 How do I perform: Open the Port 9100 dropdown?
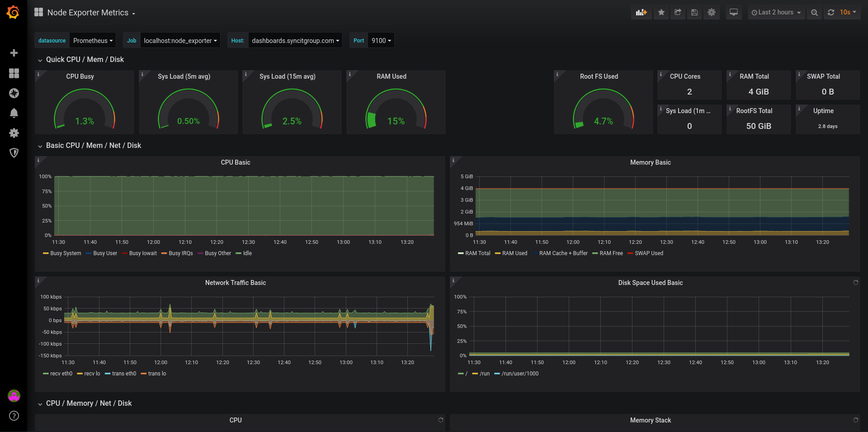tap(381, 41)
